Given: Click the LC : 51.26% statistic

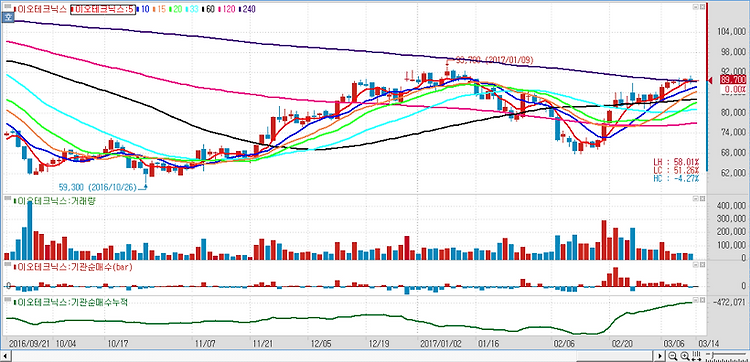Looking at the screenshot, I should tap(676, 170).
